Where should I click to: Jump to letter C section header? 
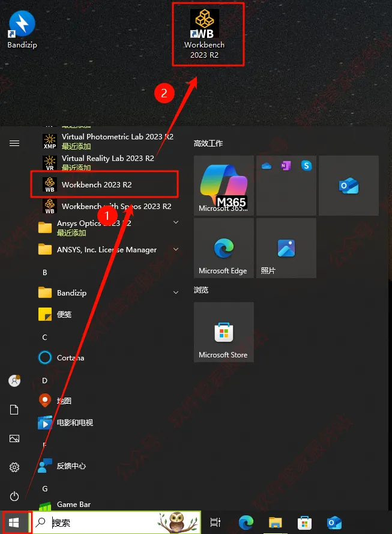pyautogui.click(x=44, y=337)
